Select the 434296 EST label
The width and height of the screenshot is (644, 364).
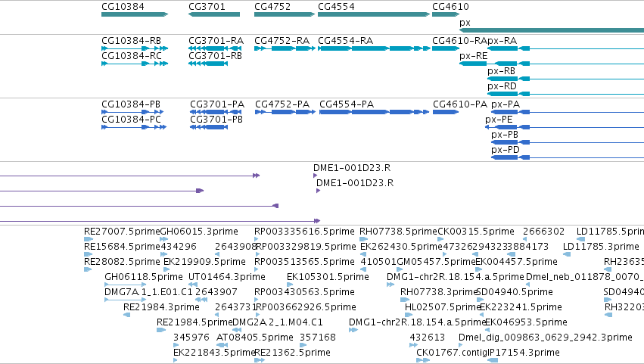coord(179,247)
